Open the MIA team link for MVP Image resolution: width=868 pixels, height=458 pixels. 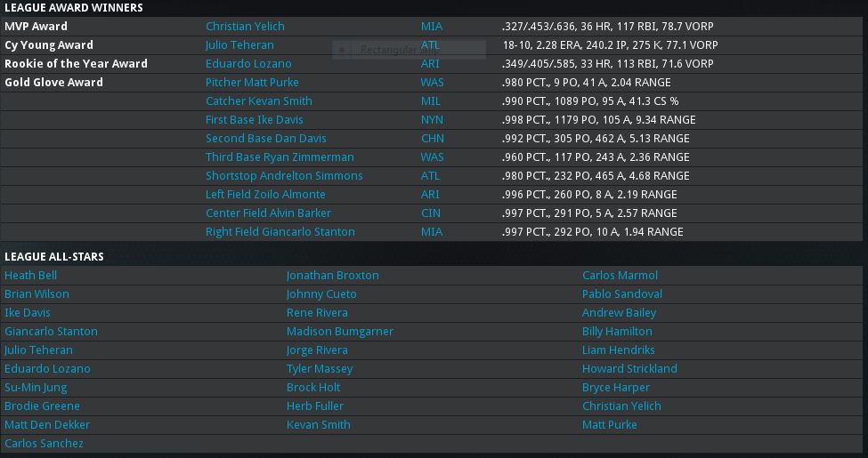coord(432,27)
